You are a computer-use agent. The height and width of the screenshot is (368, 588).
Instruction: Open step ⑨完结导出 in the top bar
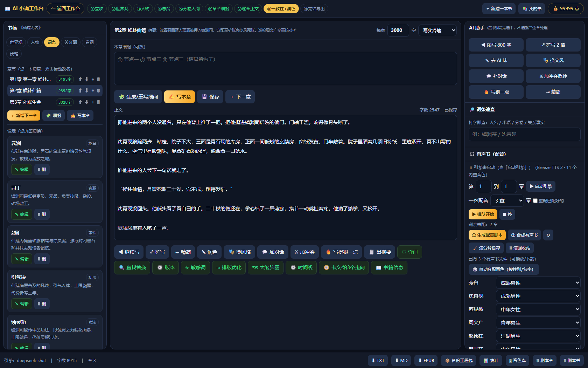[314, 8]
